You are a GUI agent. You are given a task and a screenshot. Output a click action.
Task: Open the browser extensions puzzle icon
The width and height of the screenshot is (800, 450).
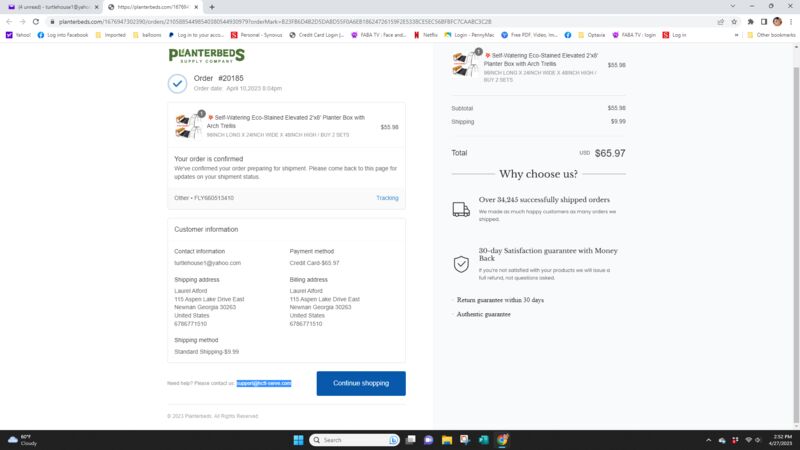751,22
